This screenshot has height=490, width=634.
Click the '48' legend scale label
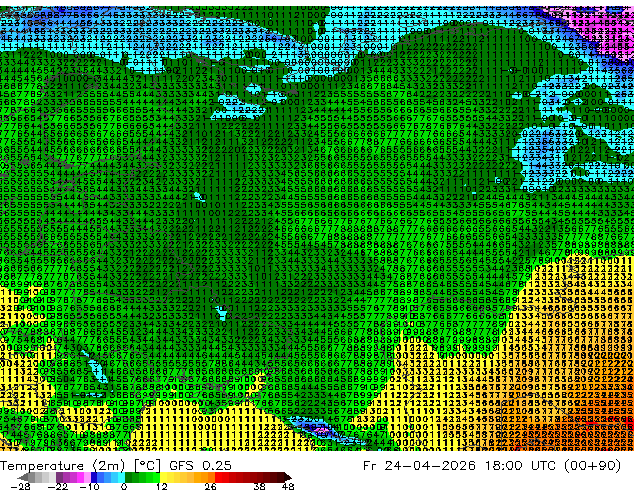click(288, 486)
